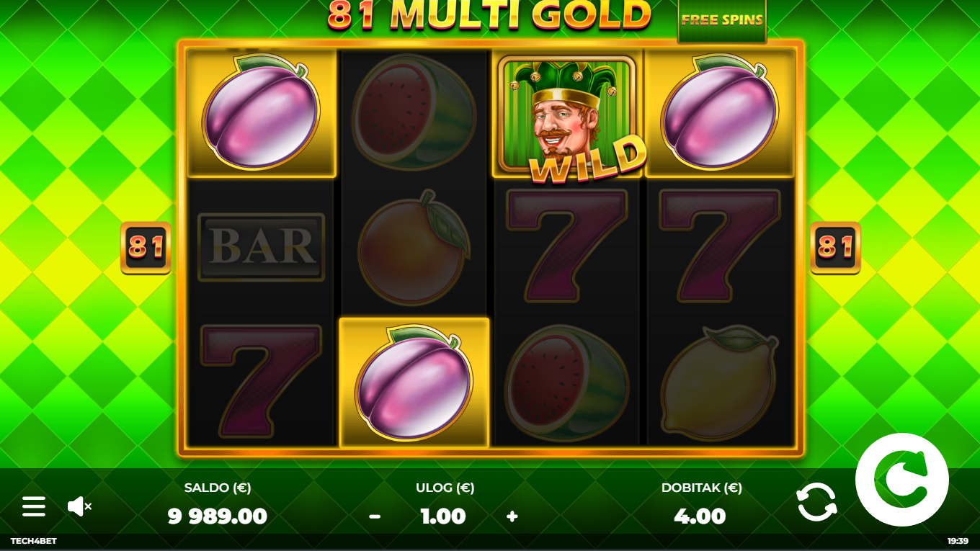Click the bet amount 1.00 value

coord(443,516)
